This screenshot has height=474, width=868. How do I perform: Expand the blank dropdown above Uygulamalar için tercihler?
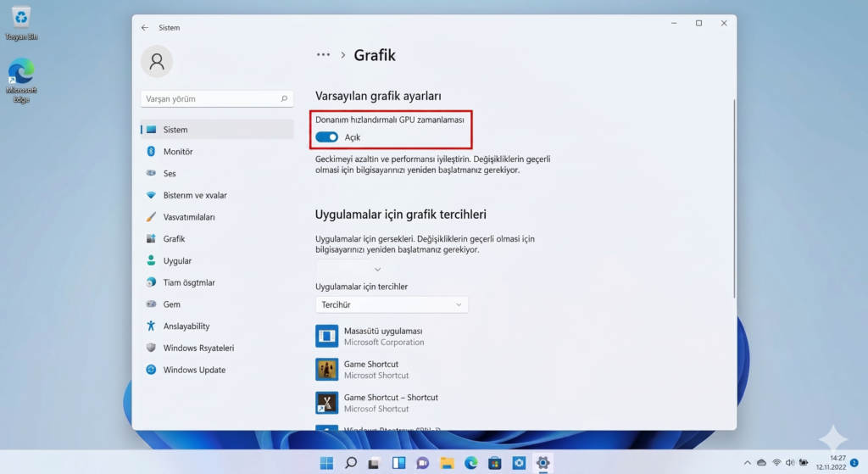[350, 269]
